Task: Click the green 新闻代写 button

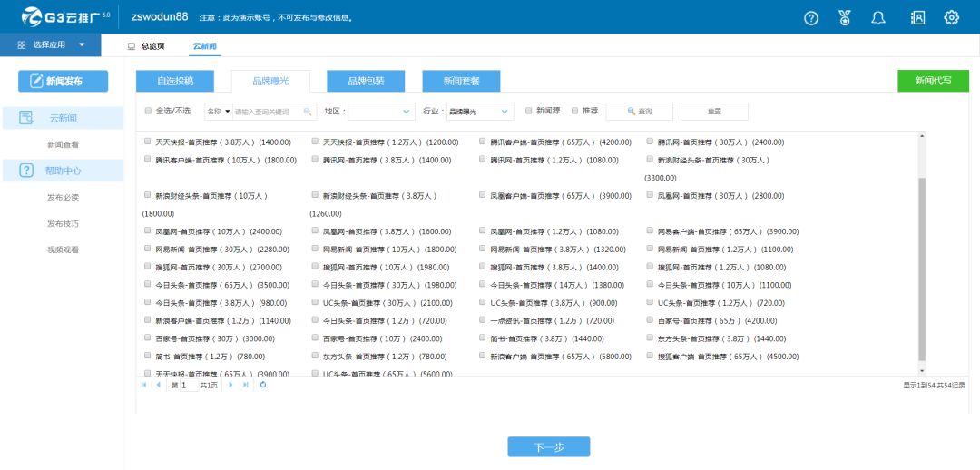Action: click(x=933, y=81)
